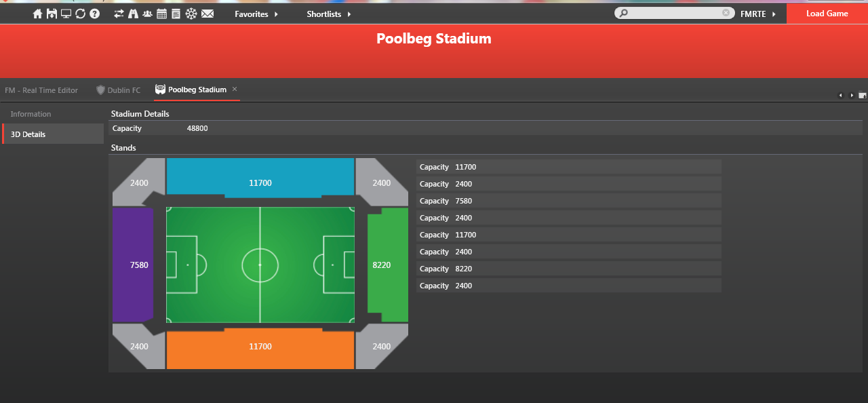Viewport: 868px width, 403px height.
Task: Click the snowflake freeze icon
Action: [x=191, y=14]
